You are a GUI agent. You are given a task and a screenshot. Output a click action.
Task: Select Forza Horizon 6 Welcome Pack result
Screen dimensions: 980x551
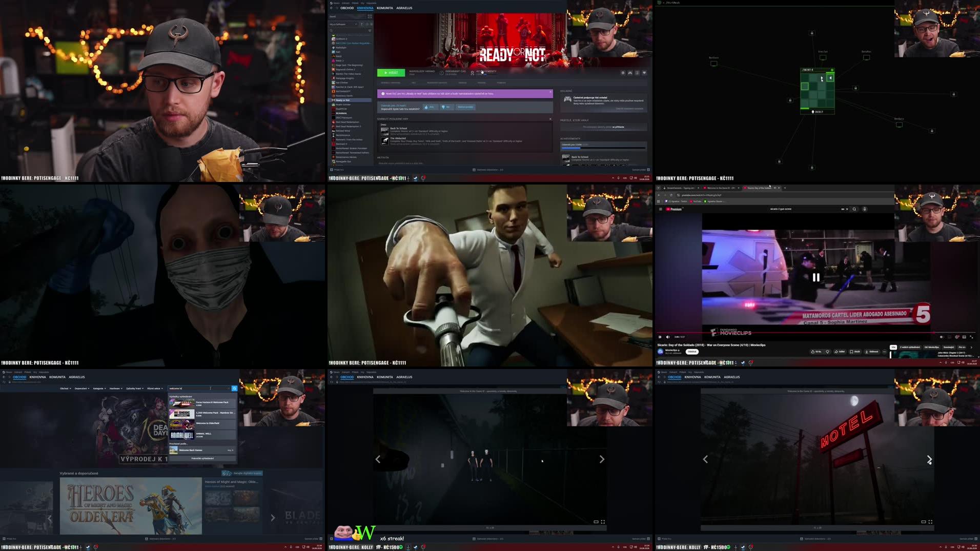click(x=202, y=403)
